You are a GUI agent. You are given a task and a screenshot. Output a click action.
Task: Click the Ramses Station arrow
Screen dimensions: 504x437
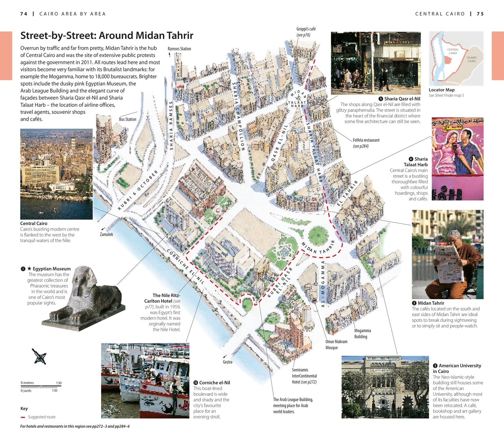169,55
